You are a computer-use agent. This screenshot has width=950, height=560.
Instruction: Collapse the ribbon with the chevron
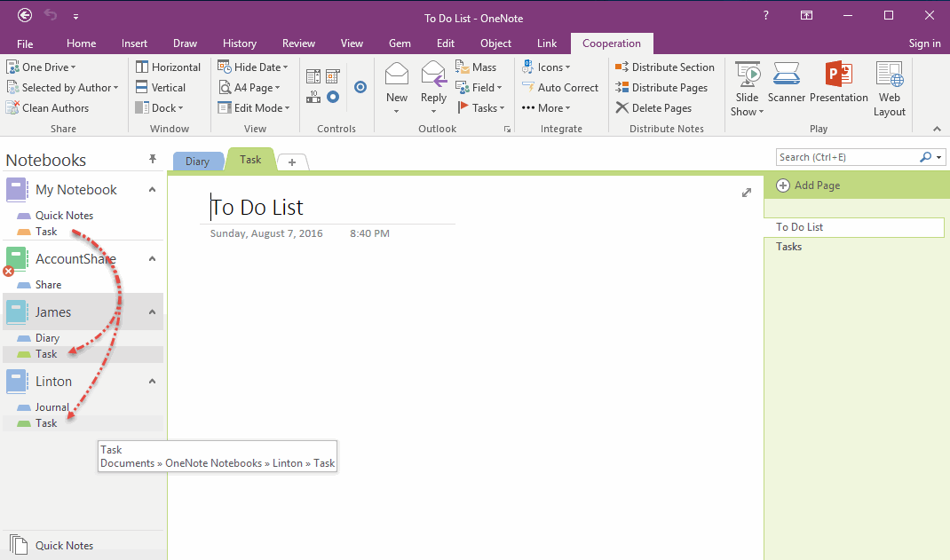937,129
